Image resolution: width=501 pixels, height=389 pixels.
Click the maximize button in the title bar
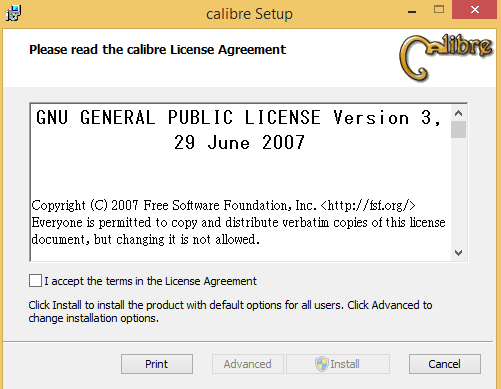(x=439, y=9)
